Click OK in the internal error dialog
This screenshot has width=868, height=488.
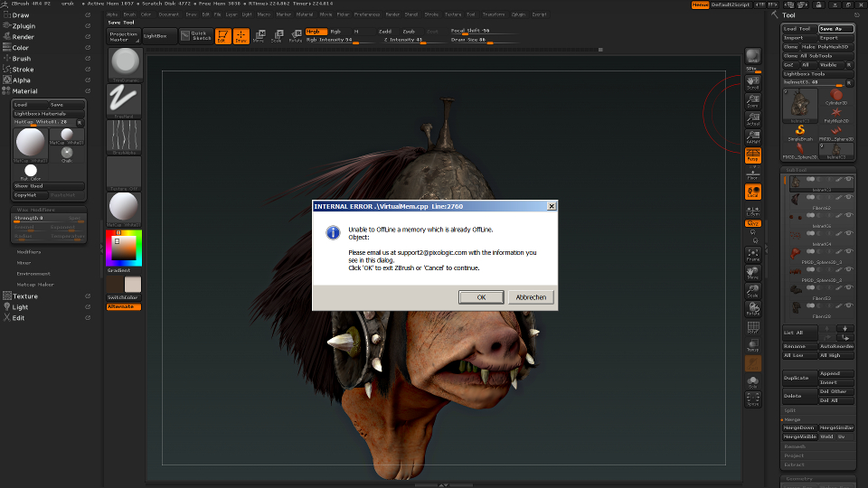click(x=481, y=297)
